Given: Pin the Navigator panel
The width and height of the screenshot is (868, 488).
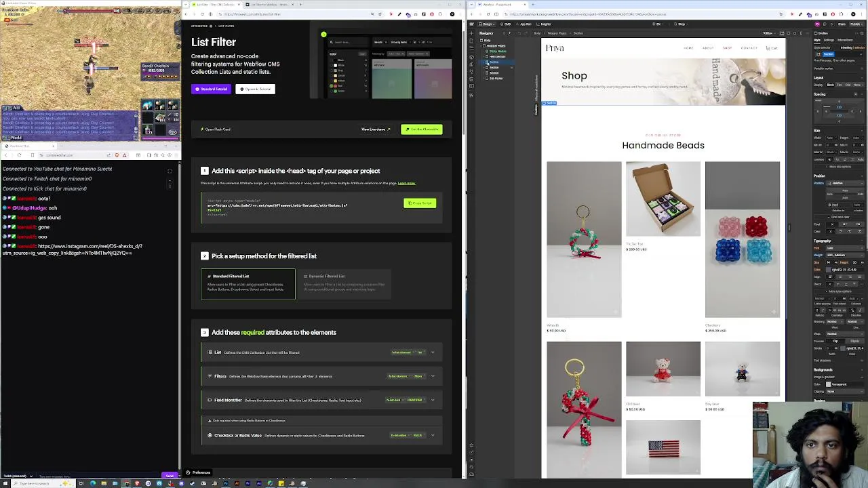Looking at the screenshot, I should pos(509,33).
